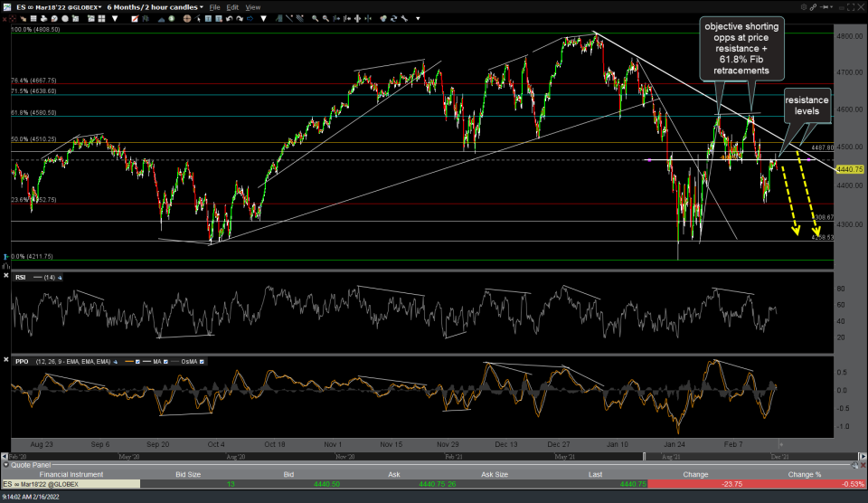Click the green circle toolbar icon
The image size is (868, 503).
[172, 18]
